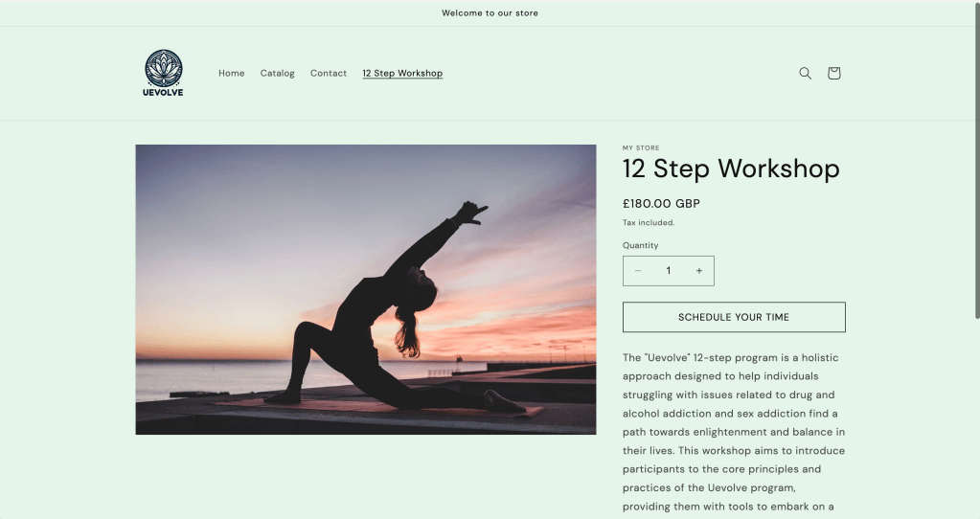This screenshot has height=519, width=980.
Task: Click the Quantity label
Action: click(640, 245)
